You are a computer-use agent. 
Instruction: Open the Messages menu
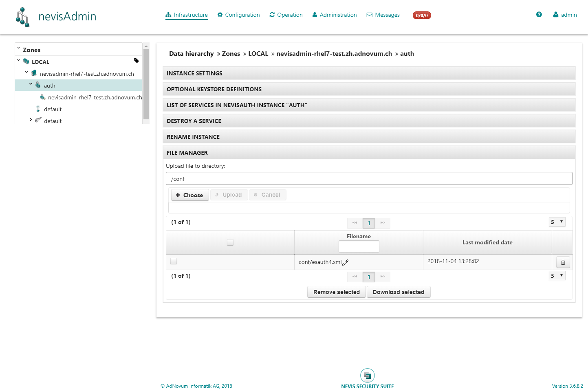tap(383, 15)
